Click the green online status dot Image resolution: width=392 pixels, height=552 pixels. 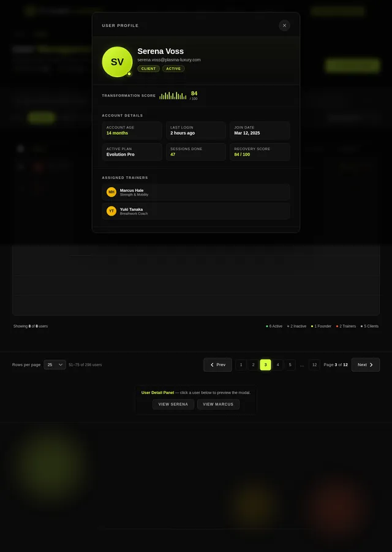click(x=129, y=74)
